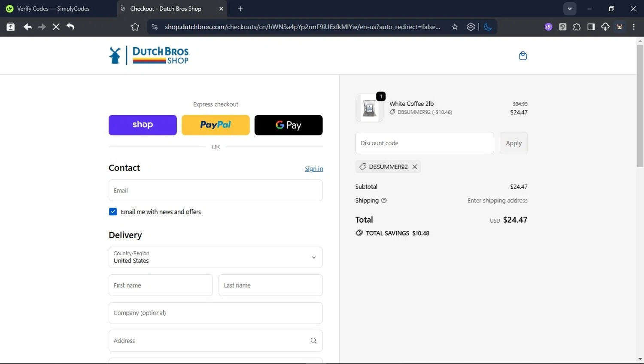Close the Checkout - Dutch Bros Shop tab
The image size is (644, 364).
pos(221,9)
